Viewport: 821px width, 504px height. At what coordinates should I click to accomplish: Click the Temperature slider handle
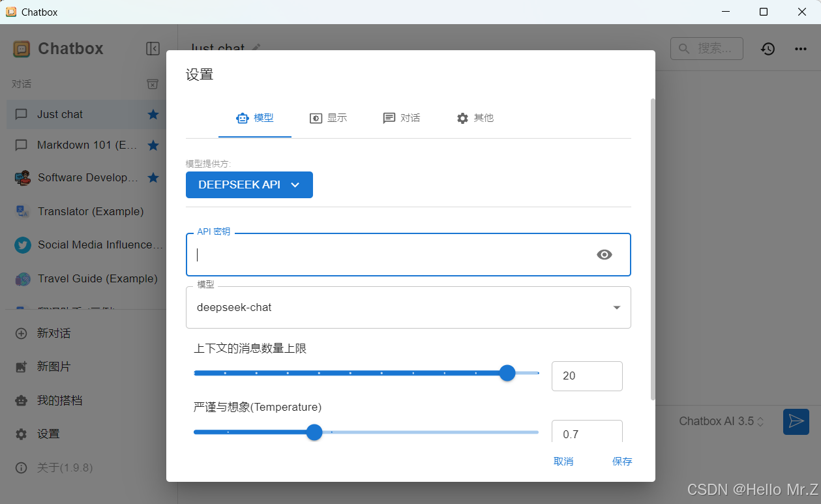click(x=314, y=432)
